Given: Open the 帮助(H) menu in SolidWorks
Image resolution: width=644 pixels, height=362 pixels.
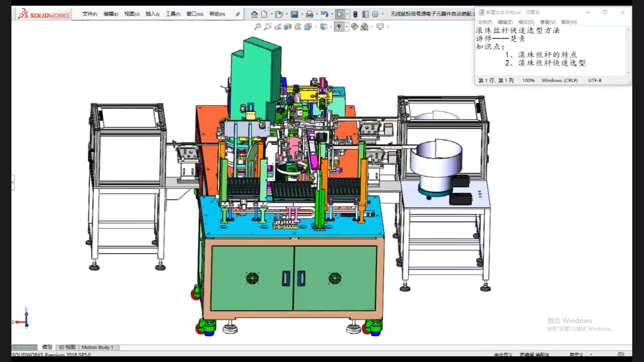Looking at the screenshot, I should 217,14.
